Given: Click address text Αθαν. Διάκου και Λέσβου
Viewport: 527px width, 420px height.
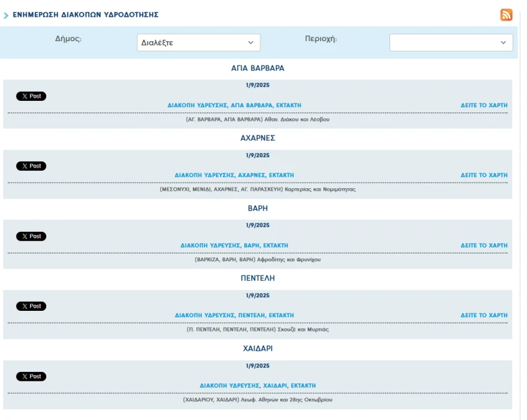Looking at the screenshot, I should tap(297, 119).
